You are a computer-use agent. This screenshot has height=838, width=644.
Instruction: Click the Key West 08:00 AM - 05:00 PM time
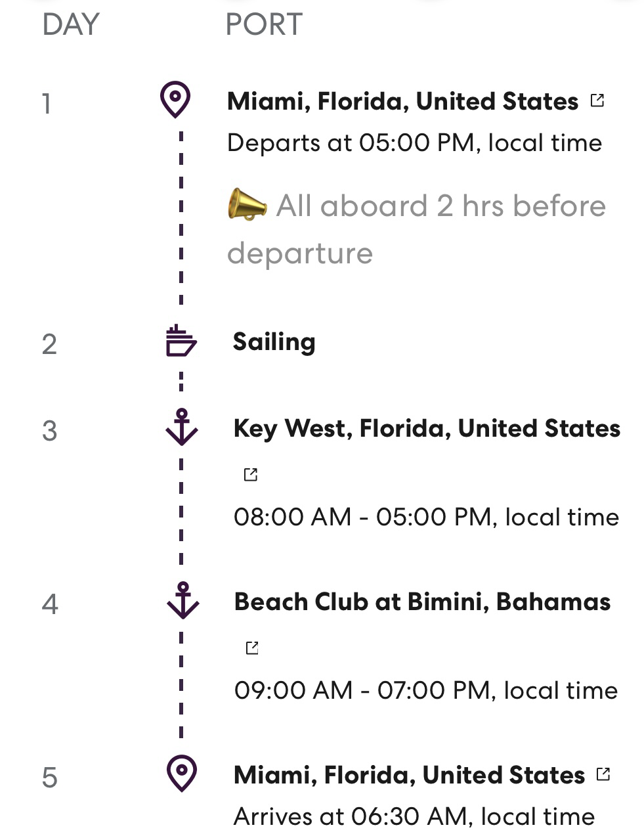[x=426, y=518]
